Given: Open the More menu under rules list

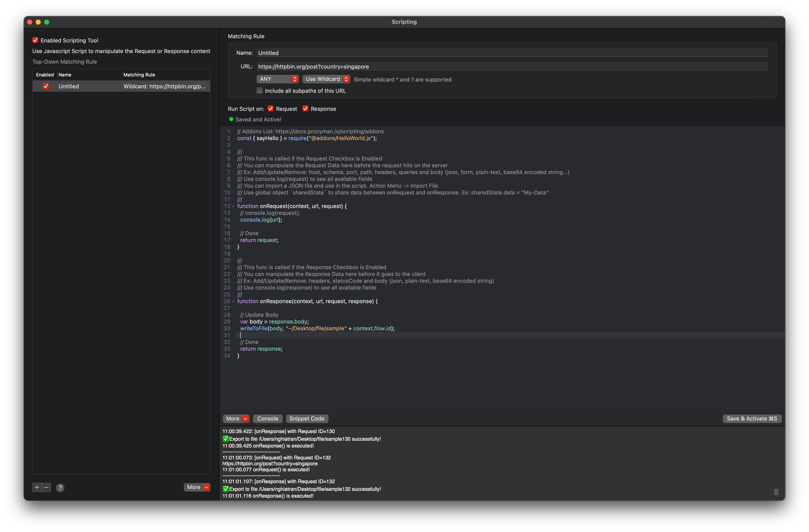Looking at the screenshot, I should tap(197, 487).
